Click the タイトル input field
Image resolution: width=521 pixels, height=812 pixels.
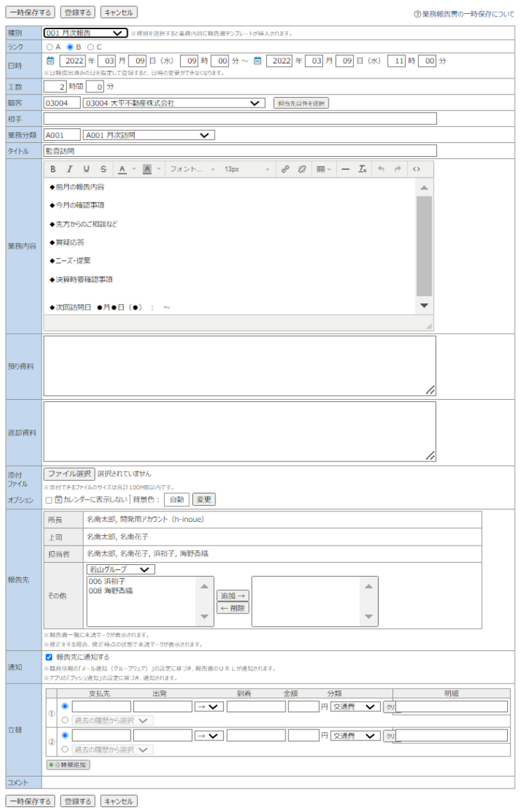[x=240, y=151]
